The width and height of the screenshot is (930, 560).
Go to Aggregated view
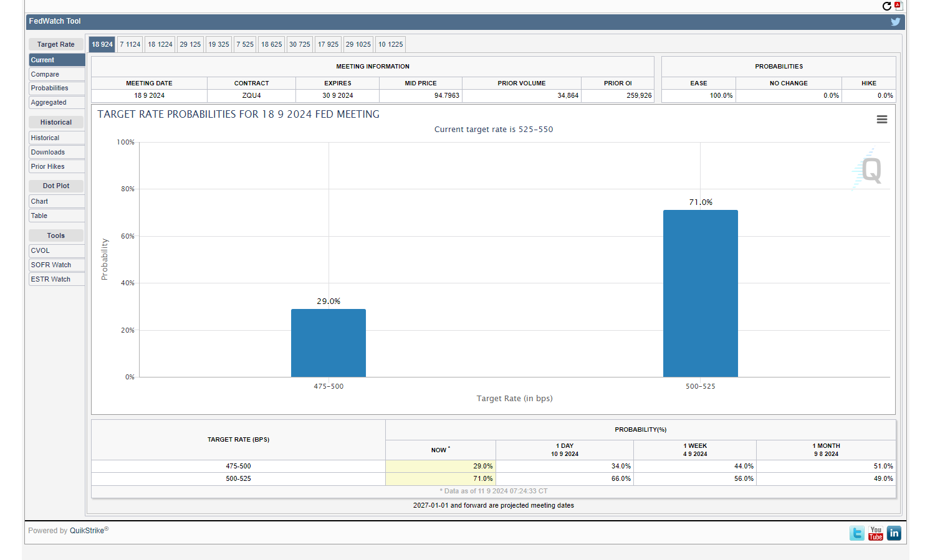point(56,102)
